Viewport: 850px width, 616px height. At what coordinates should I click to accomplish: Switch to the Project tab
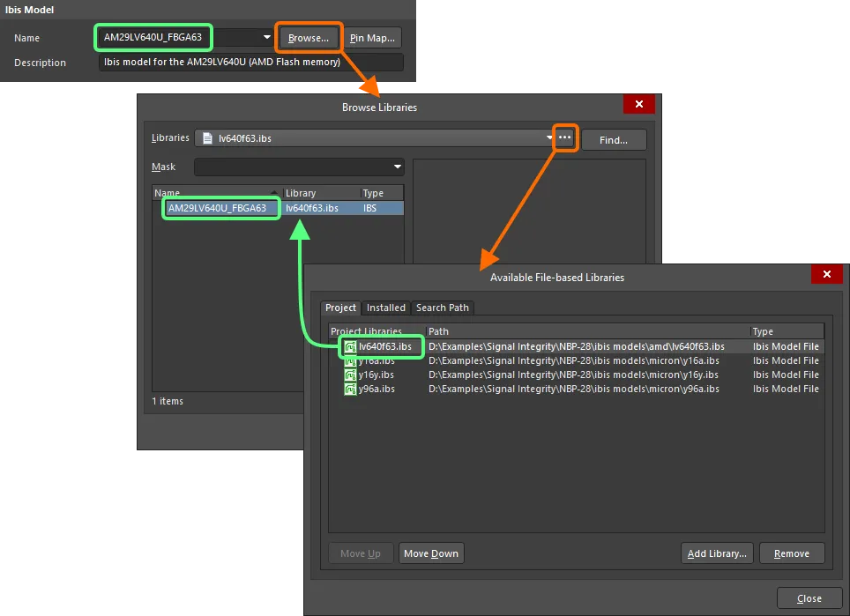[x=340, y=308]
